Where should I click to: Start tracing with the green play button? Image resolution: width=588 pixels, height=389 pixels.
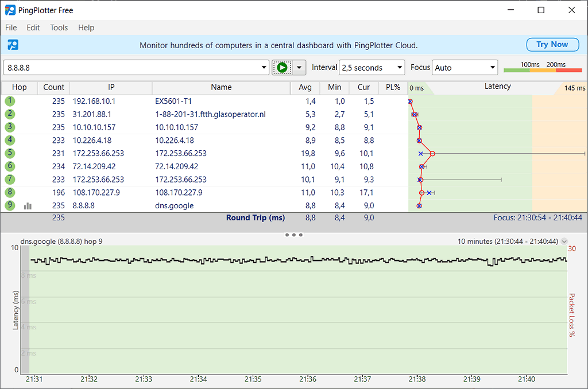coord(282,68)
